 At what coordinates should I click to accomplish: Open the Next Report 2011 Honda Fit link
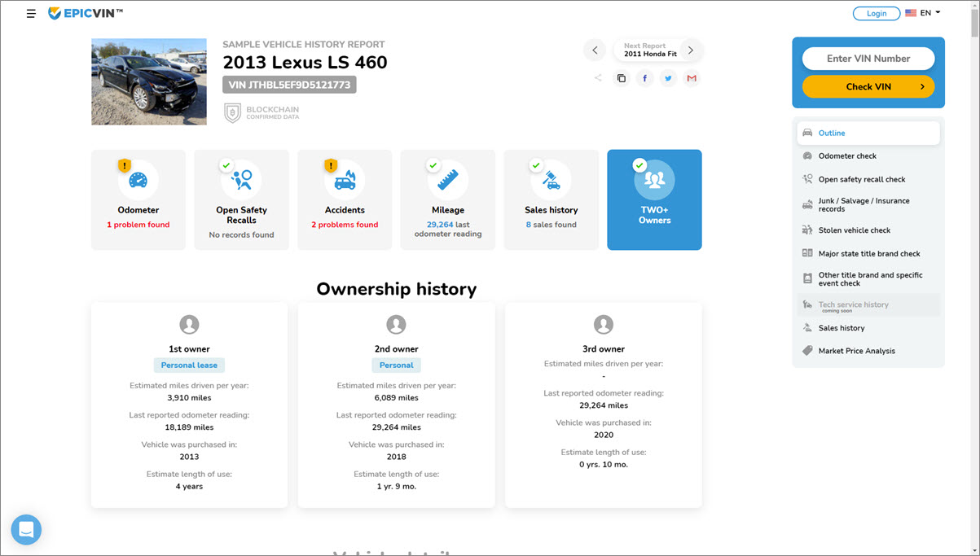650,50
